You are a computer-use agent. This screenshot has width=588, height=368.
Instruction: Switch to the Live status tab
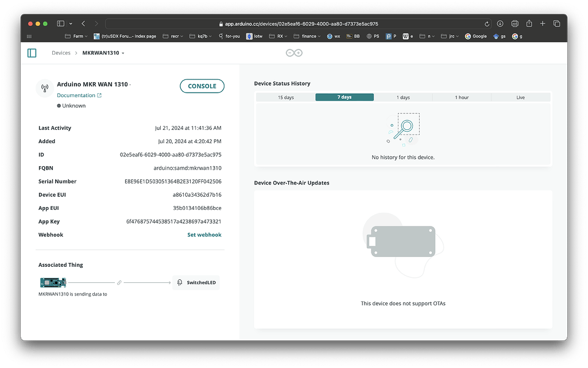click(520, 97)
